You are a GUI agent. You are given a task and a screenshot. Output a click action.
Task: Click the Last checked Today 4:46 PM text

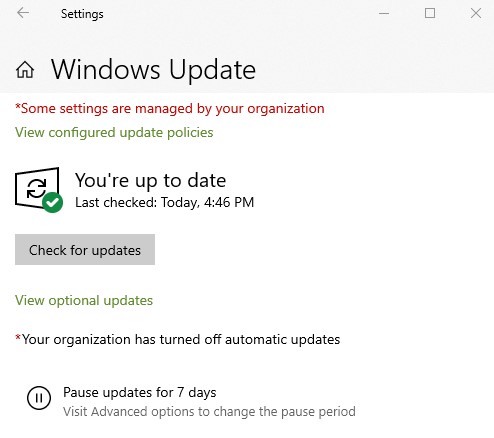click(165, 203)
